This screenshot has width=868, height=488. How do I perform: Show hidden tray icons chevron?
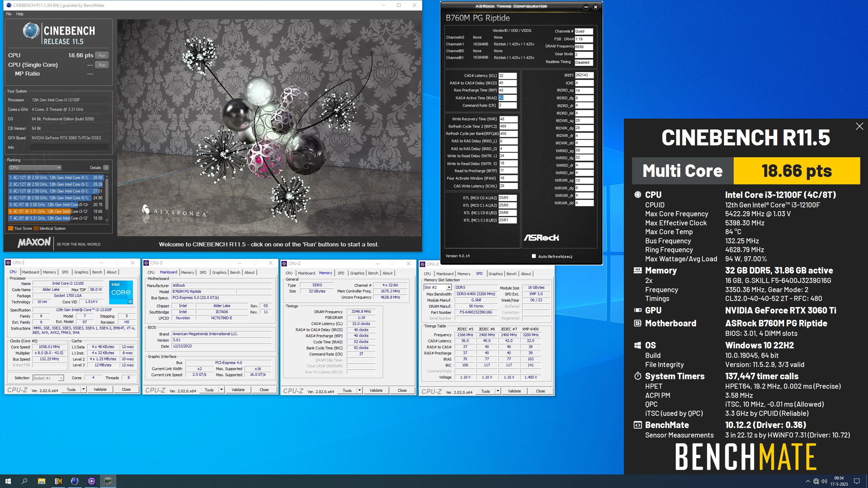pyautogui.click(x=808, y=481)
